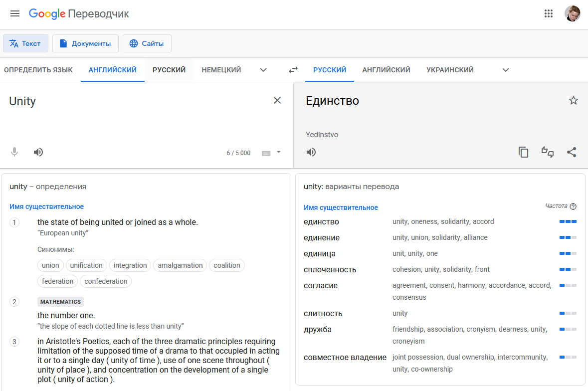Select translation variant единица
The height and width of the screenshot is (391, 588).
click(x=320, y=254)
